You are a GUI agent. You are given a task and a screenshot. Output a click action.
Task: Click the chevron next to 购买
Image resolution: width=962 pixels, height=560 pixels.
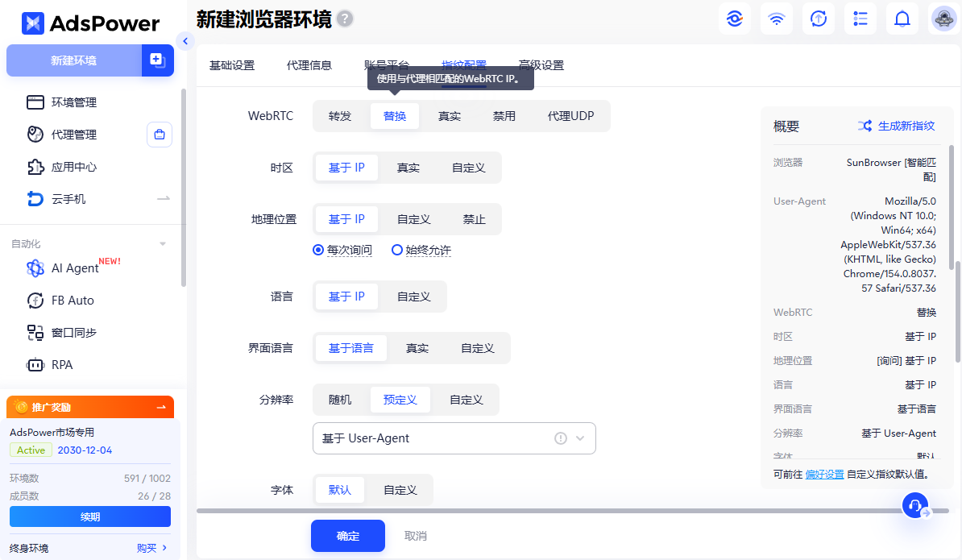tap(164, 548)
